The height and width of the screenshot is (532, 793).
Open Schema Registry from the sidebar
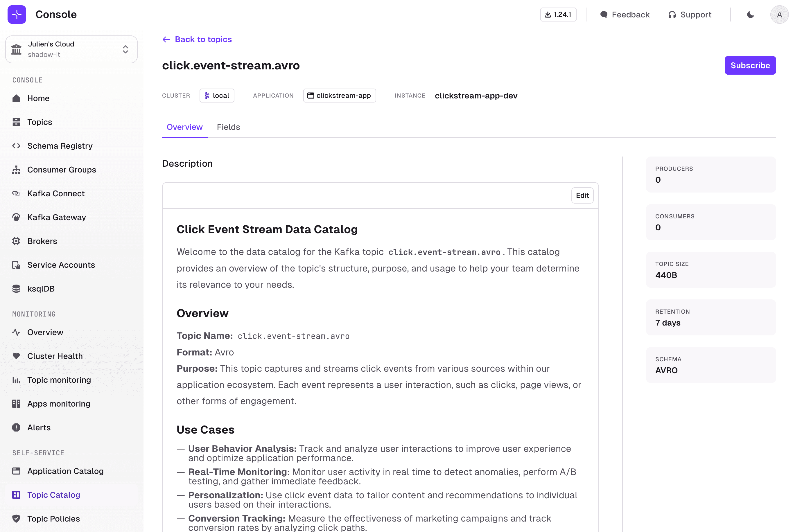coord(60,146)
